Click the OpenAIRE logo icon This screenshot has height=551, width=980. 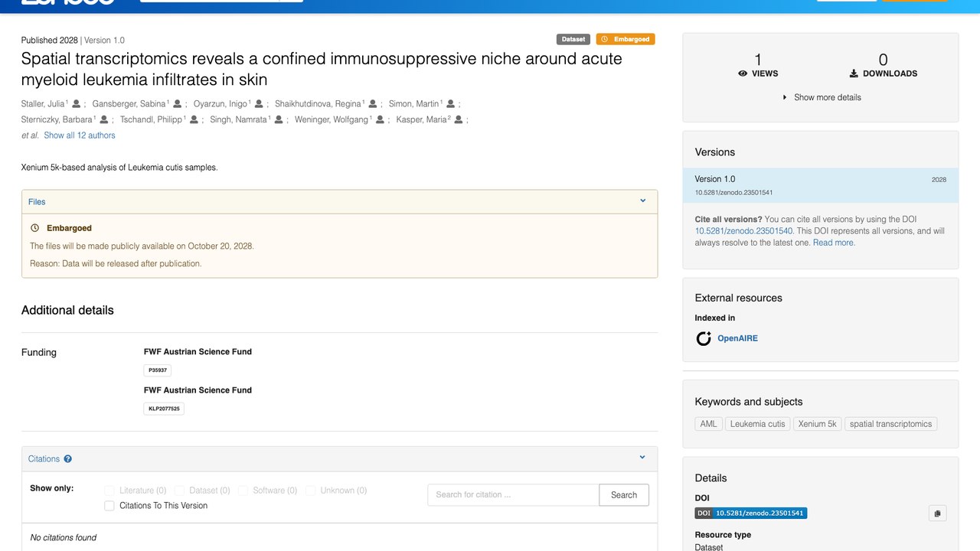tap(704, 338)
